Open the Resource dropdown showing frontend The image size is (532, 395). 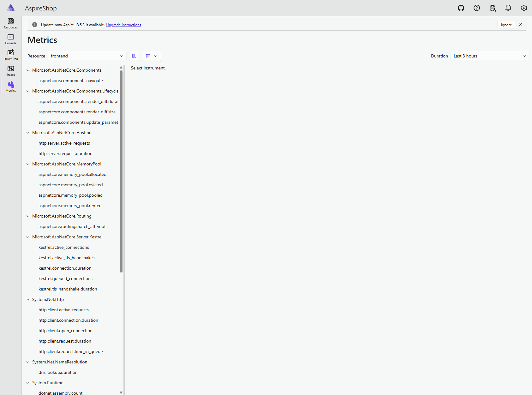point(87,56)
